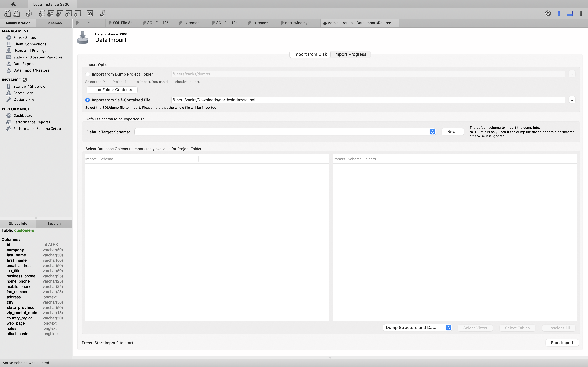Click the reconnect to DBMS icon
Image resolution: width=588 pixels, height=367 pixels.
point(103,13)
